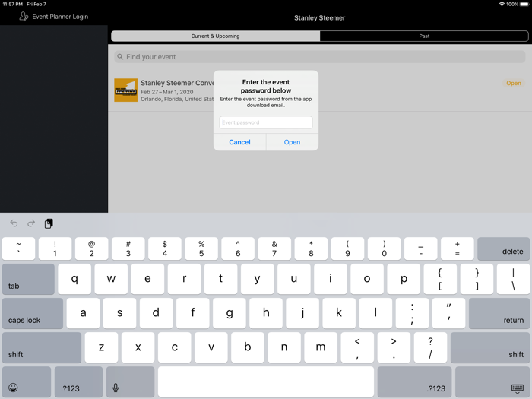
Task: Tap the e key
Action: (147, 279)
